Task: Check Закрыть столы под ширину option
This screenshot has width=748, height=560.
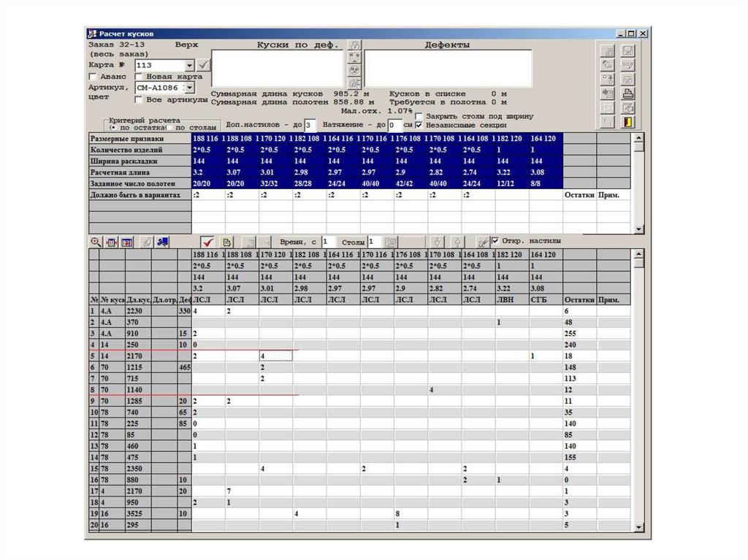Action: coord(419,116)
